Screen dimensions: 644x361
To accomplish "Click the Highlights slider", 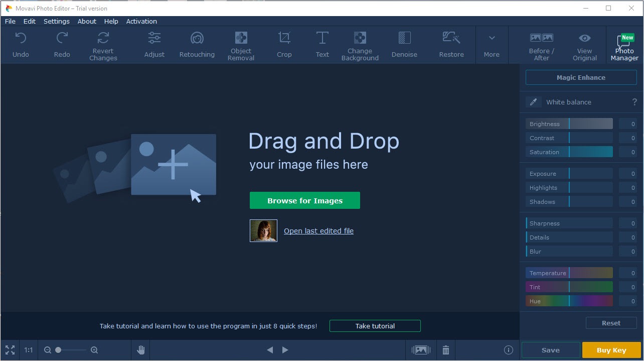I will 569,187.
